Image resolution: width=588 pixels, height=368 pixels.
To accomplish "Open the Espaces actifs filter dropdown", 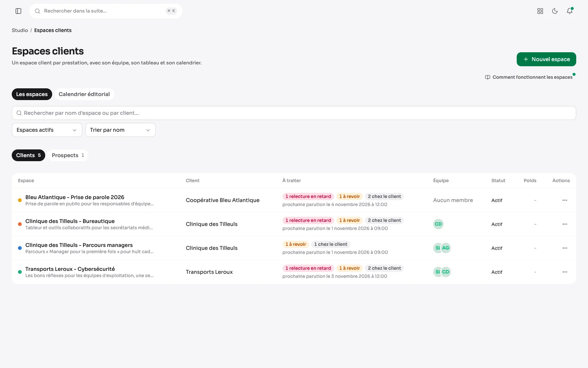I will tap(47, 130).
